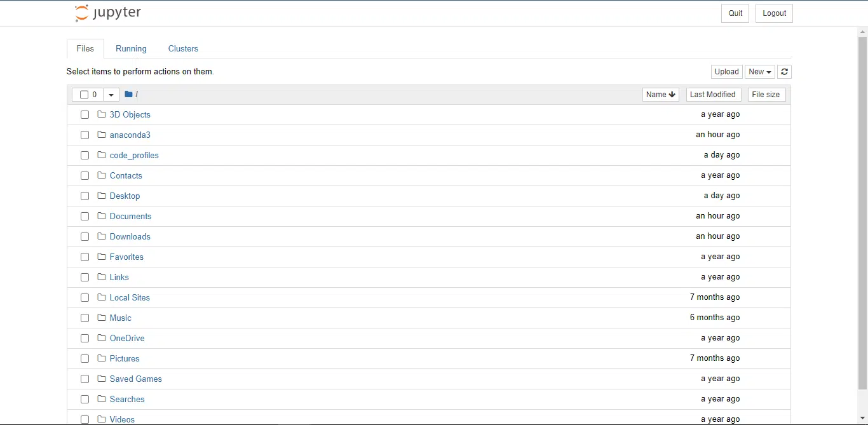This screenshot has width=868, height=425.
Task: Click the root folder breadcrumb icon
Action: tap(128, 94)
